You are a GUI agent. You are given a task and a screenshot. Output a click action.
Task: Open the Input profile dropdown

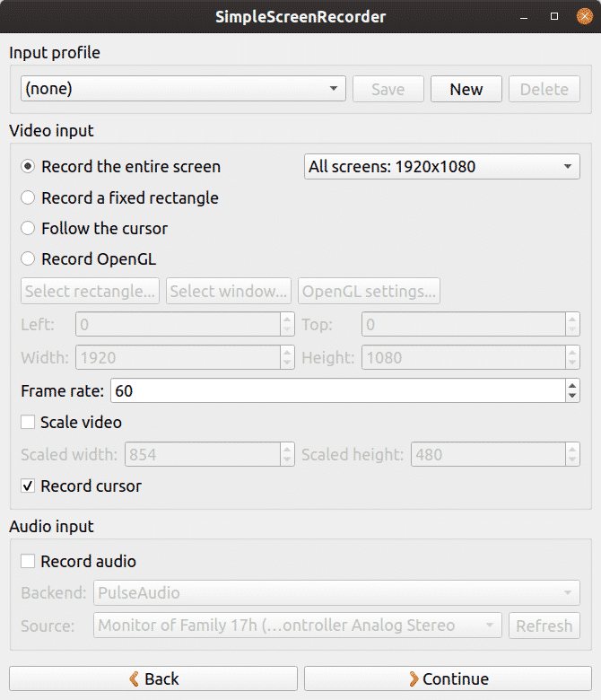click(x=183, y=89)
